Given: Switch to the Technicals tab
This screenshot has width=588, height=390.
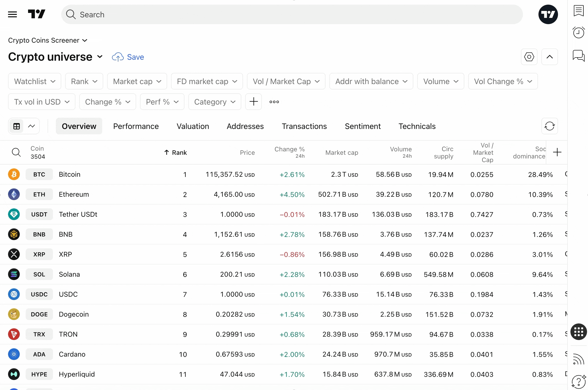Looking at the screenshot, I should click(417, 126).
